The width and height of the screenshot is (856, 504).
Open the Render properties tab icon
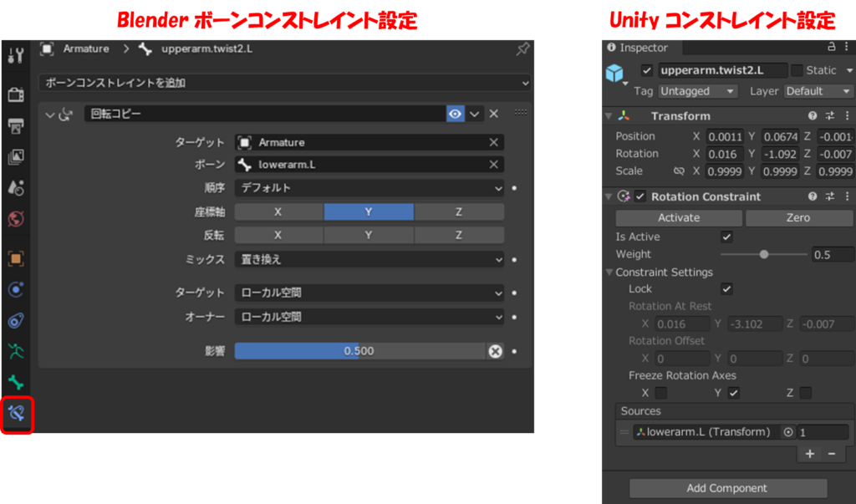[16, 94]
